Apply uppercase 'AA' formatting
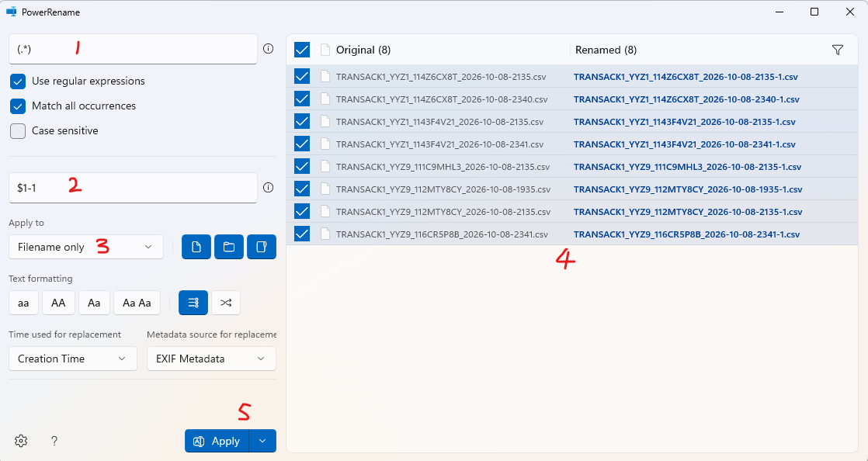 coord(58,303)
